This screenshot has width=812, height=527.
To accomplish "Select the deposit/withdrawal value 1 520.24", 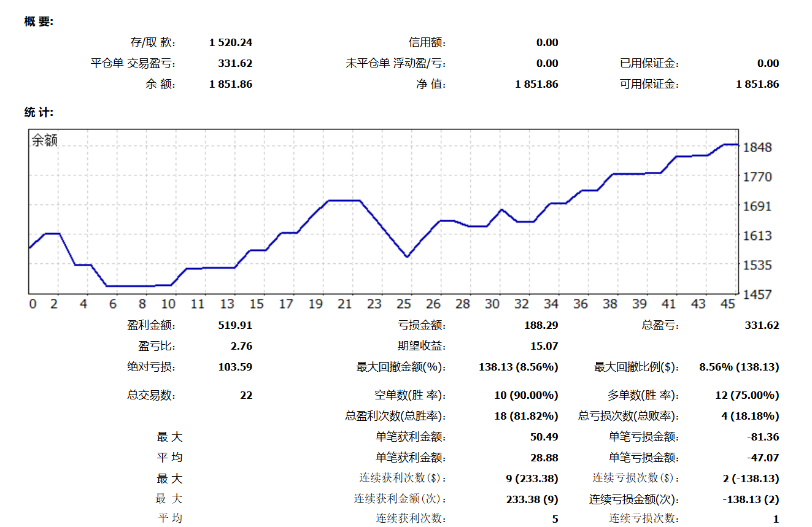I will tap(230, 42).
